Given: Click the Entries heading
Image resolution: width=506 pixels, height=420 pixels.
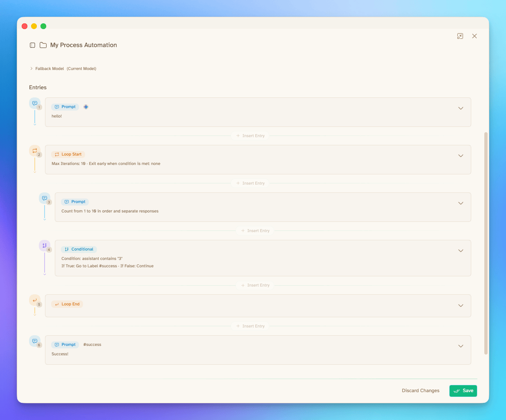Looking at the screenshot, I should coord(38,88).
